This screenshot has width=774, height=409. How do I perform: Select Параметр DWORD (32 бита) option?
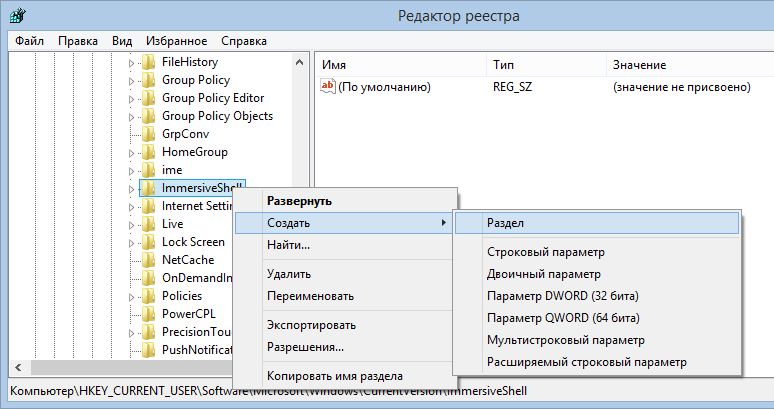tap(562, 296)
